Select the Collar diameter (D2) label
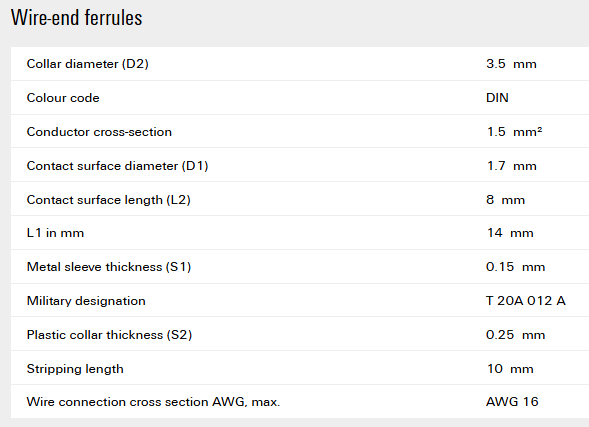The image size is (589, 427). [x=88, y=64]
